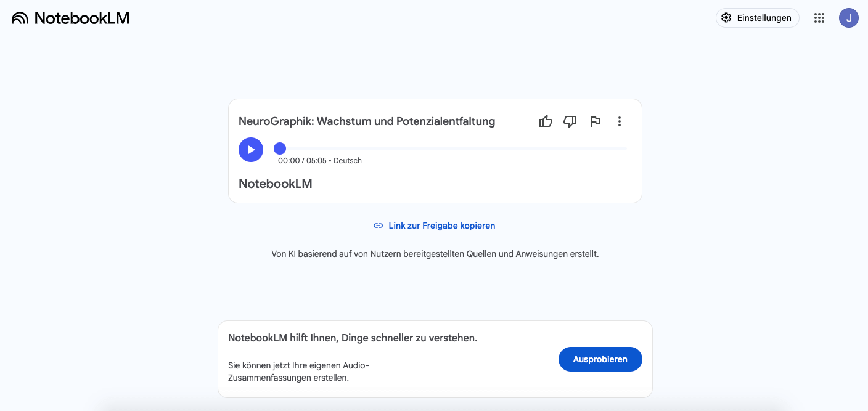This screenshot has height=411, width=868.
Task: Open the account avatar J
Action: pos(849,18)
